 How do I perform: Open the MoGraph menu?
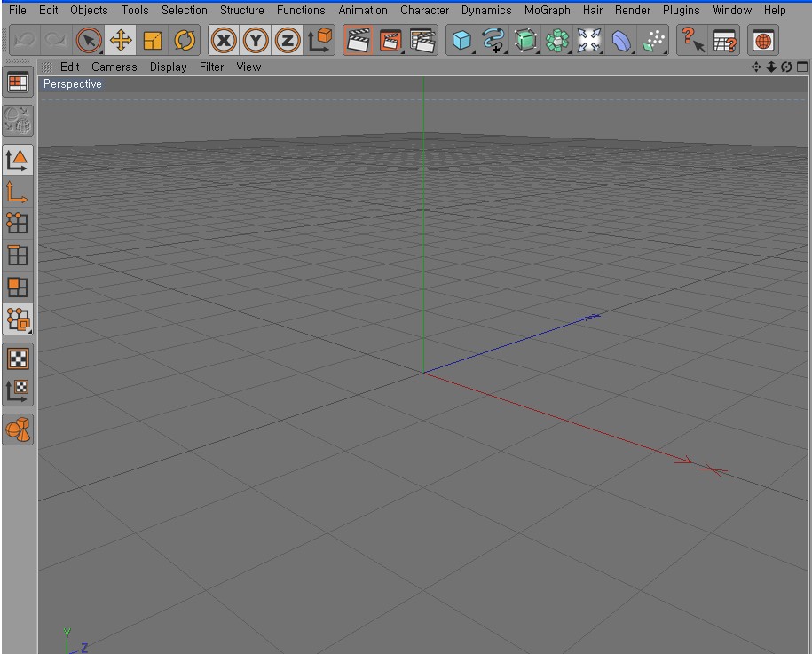tap(548, 10)
